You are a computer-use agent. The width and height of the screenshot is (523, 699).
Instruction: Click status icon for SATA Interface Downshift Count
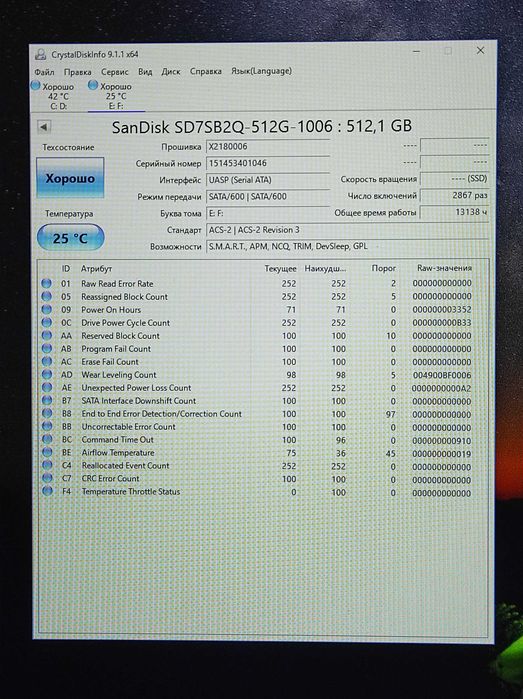(x=46, y=400)
